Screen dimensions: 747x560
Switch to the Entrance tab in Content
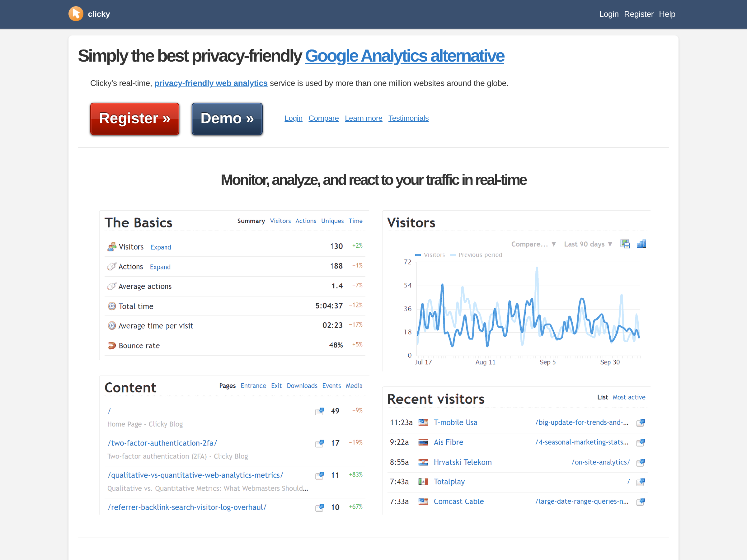[x=253, y=386]
